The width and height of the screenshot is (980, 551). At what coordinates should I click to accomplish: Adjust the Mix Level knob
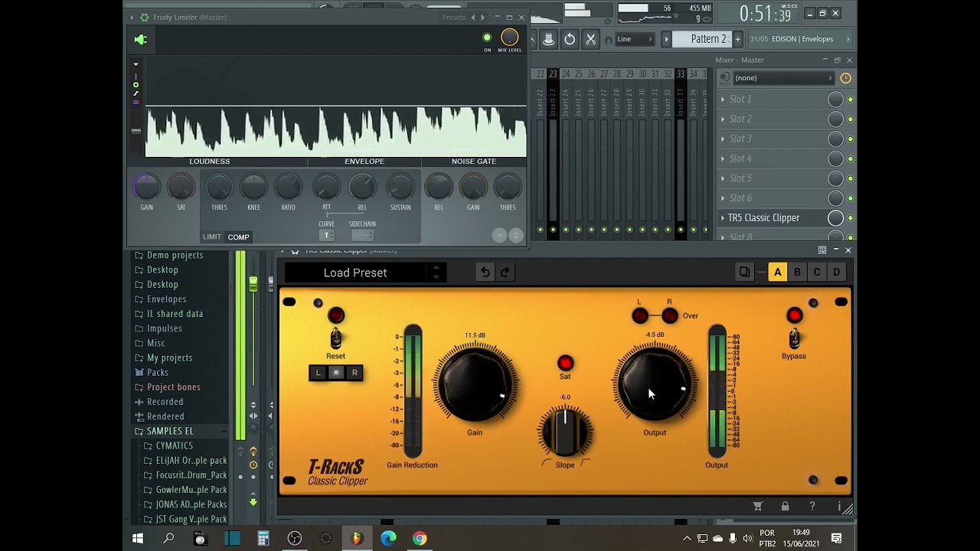tap(509, 37)
